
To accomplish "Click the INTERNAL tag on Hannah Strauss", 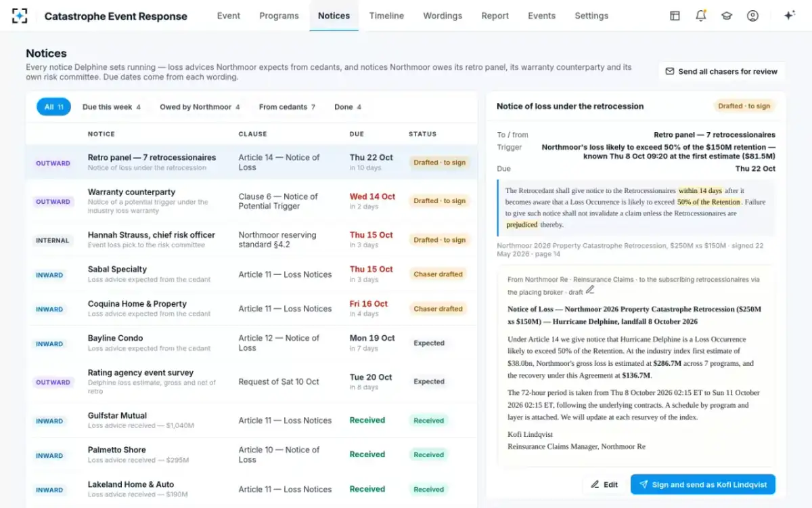I will tap(52, 240).
